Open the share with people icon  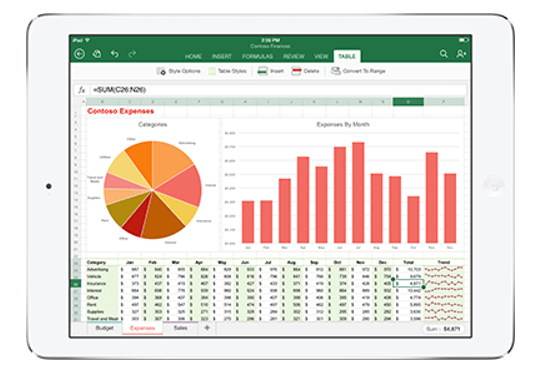461,54
